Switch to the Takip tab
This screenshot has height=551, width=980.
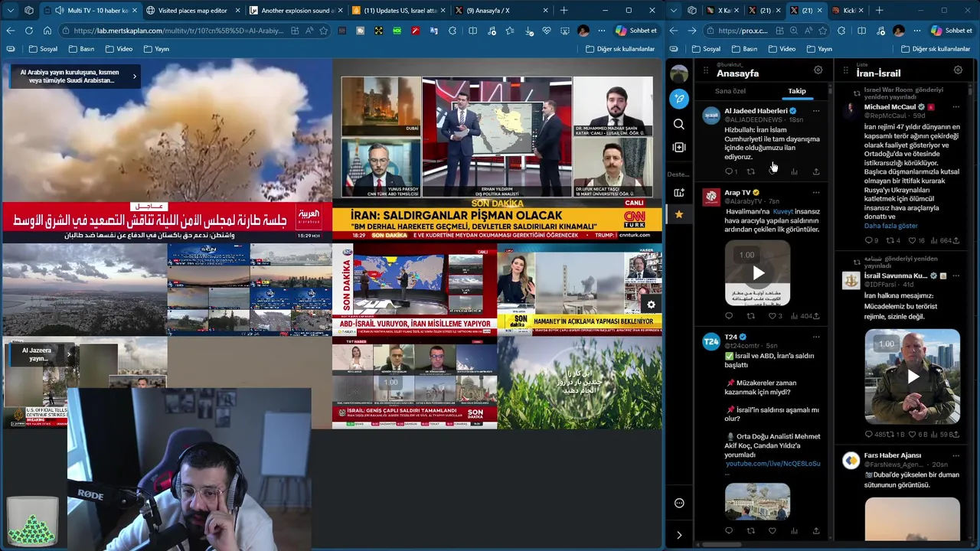[x=797, y=91]
